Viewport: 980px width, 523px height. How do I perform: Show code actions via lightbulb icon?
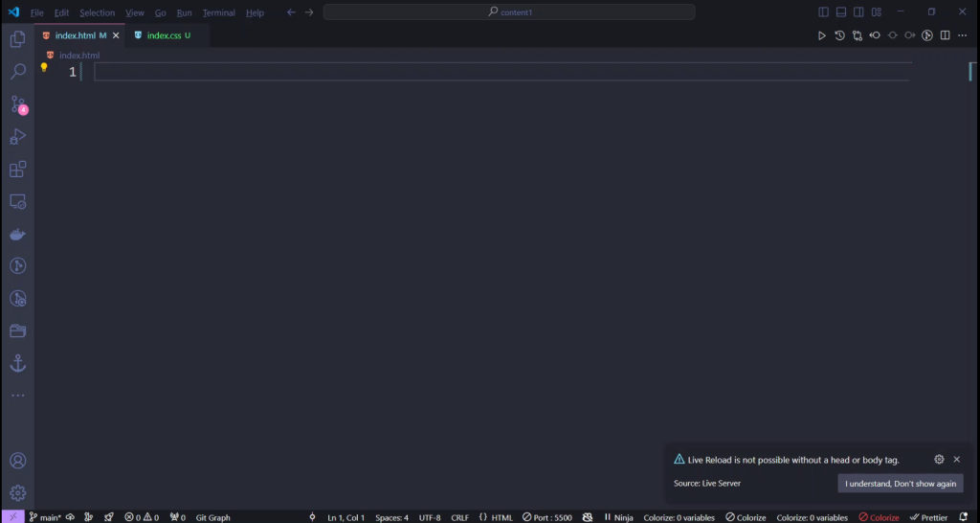pos(44,67)
